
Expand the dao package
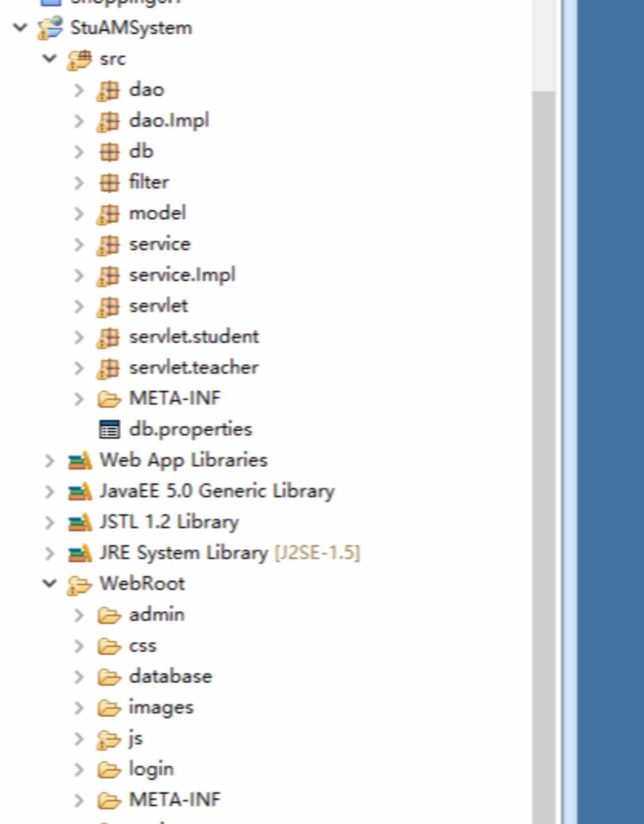(79, 90)
